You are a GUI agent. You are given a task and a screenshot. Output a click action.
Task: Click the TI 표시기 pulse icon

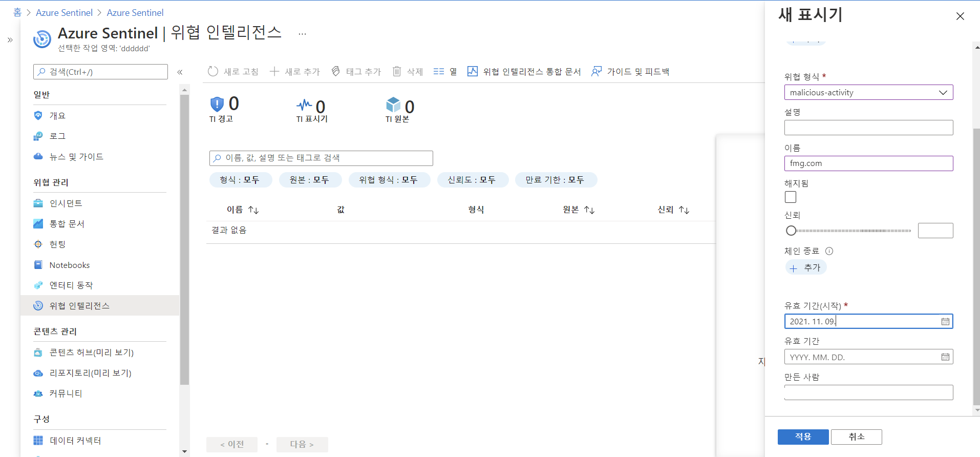coord(304,105)
